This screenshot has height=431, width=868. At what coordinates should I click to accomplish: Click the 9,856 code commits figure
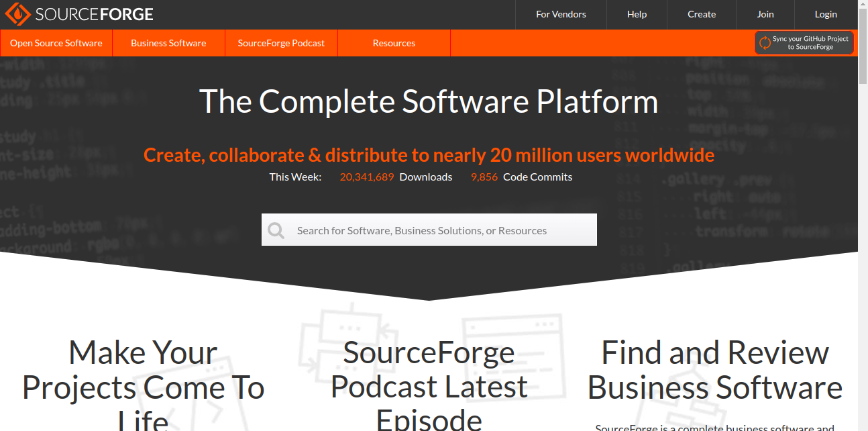484,177
